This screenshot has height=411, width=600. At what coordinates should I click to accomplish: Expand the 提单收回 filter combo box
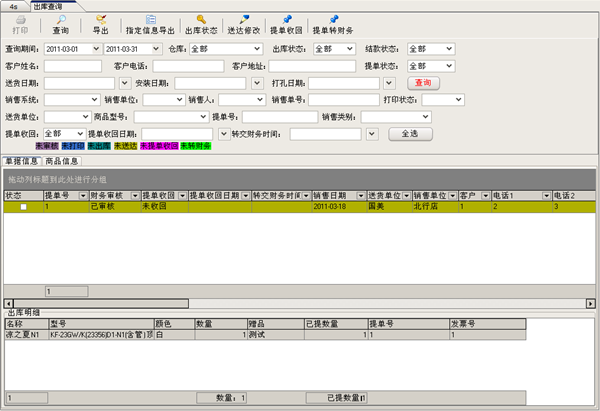click(x=80, y=133)
